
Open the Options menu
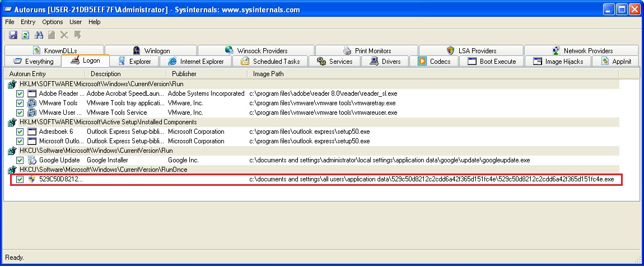(53, 22)
